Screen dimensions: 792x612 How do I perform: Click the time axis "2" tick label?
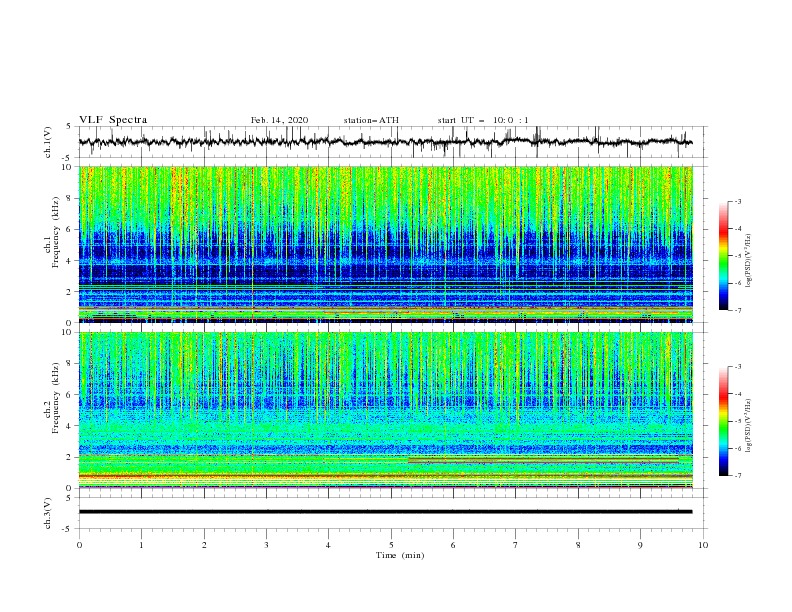point(204,545)
